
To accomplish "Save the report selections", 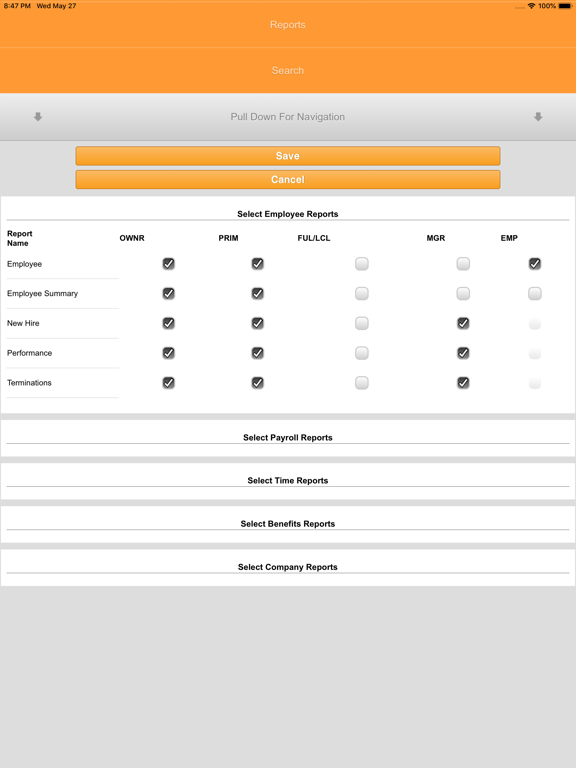I will pos(288,156).
